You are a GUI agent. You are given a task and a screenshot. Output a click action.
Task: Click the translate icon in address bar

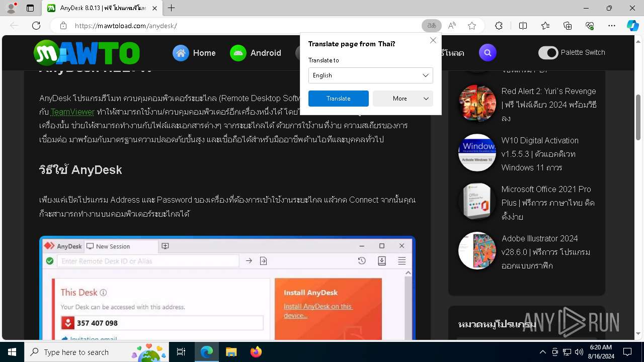coord(431,26)
